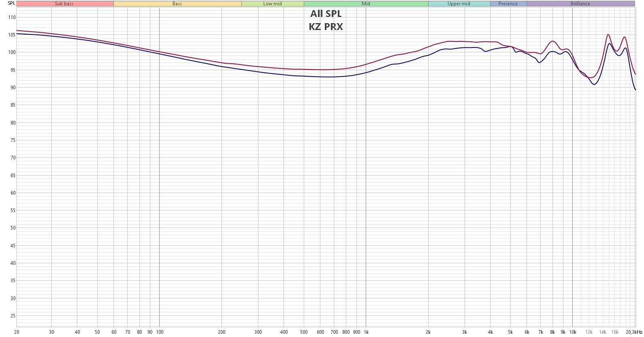Image resolution: width=644 pixels, height=337 pixels.
Task: Click the 700 Hz frequency label
Action: [x=334, y=332]
